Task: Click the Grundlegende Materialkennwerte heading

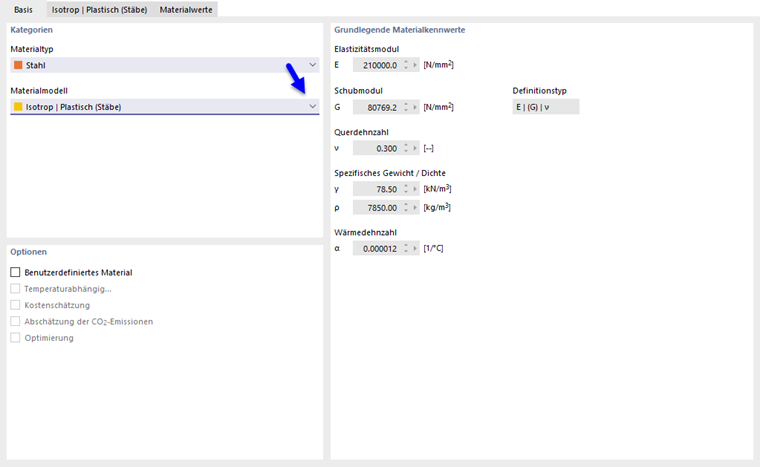Action: [x=399, y=30]
